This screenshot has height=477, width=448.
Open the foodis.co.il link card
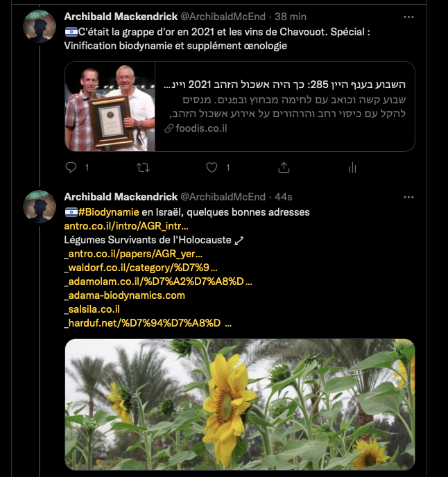coord(284,106)
